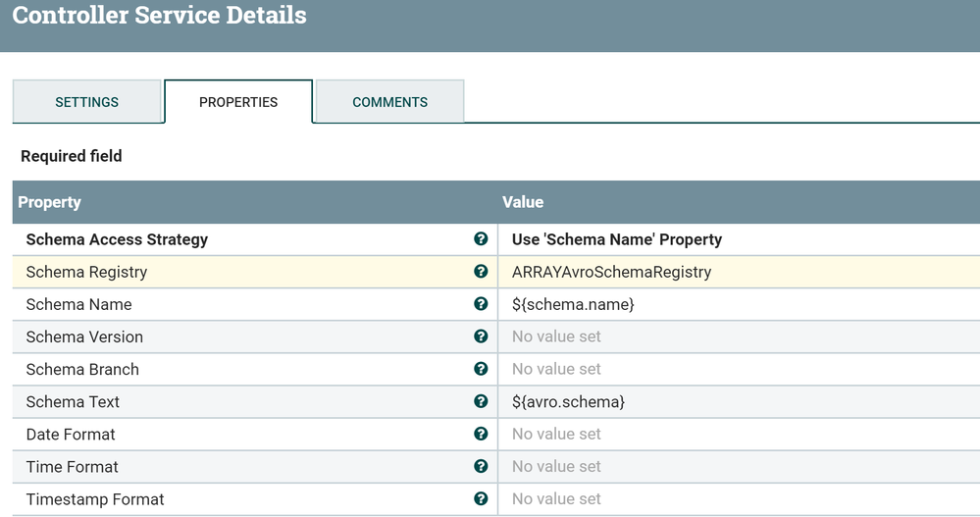Edit the ${avro.schema} Schema Text value
This screenshot has width=980, height=517.
pyautogui.click(x=568, y=401)
